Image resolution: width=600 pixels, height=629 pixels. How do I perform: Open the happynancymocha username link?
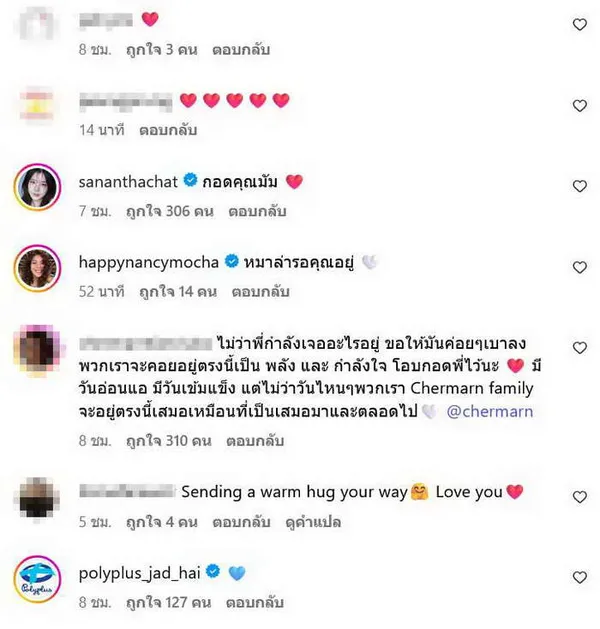[149, 262]
